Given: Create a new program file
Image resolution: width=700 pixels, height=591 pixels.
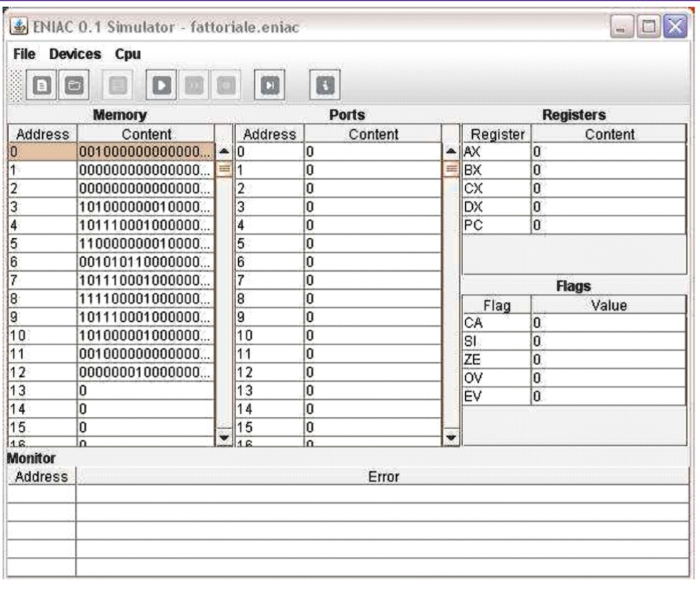Looking at the screenshot, I should tap(40, 84).
